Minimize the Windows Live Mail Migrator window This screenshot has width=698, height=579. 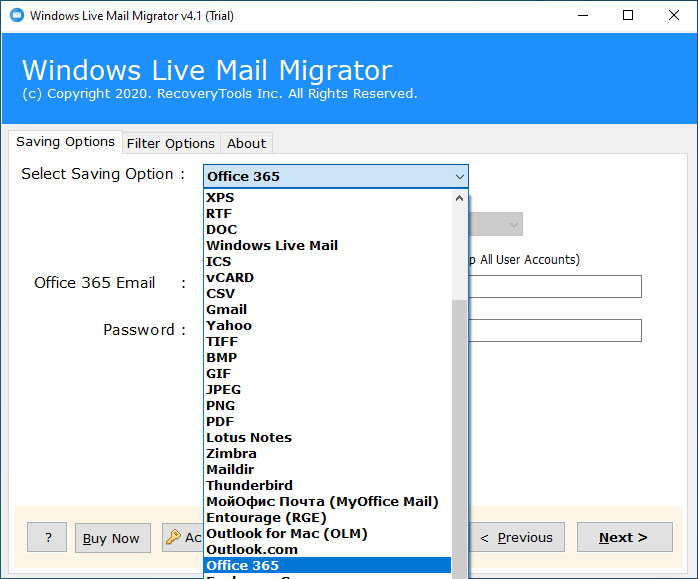pyautogui.click(x=583, y=16)
